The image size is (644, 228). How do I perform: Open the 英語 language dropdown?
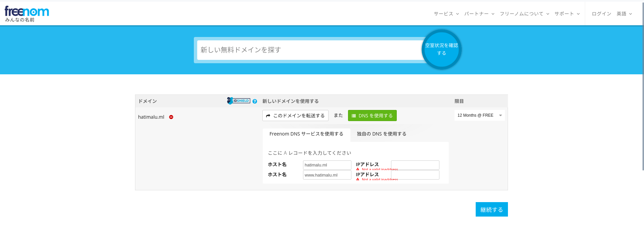pos(624,14)
